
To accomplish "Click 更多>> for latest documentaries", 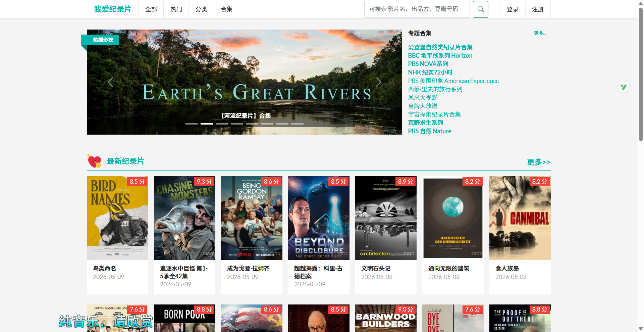I will 539,162.
